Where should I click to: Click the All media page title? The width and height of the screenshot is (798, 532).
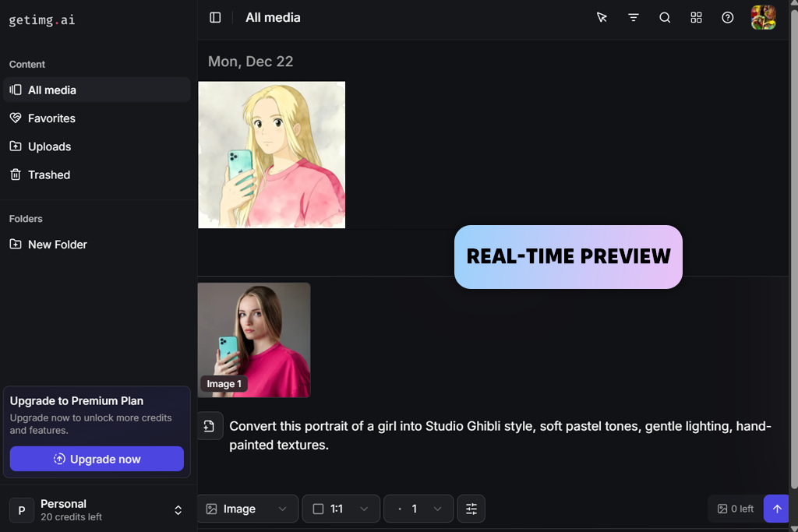(273, 18)
